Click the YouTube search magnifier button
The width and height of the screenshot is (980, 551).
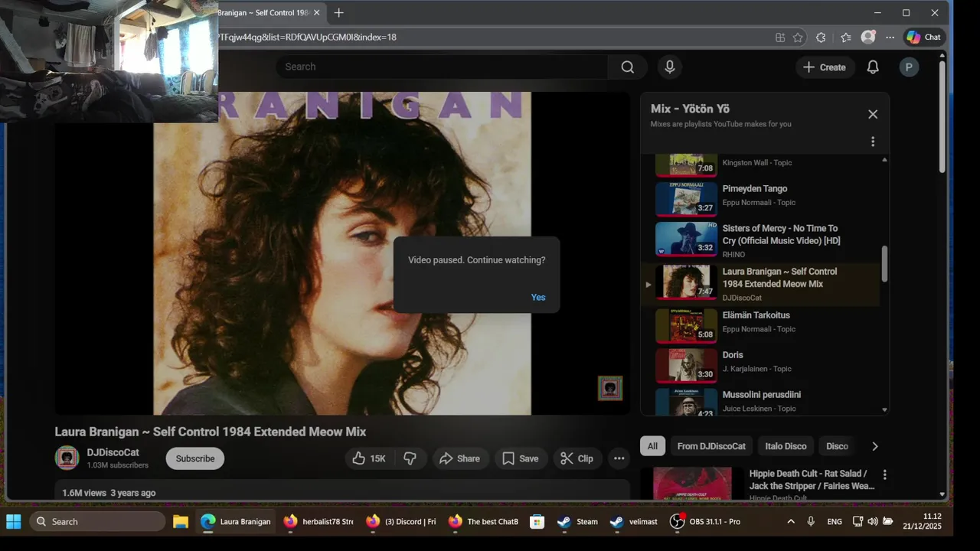coord(628,67)
